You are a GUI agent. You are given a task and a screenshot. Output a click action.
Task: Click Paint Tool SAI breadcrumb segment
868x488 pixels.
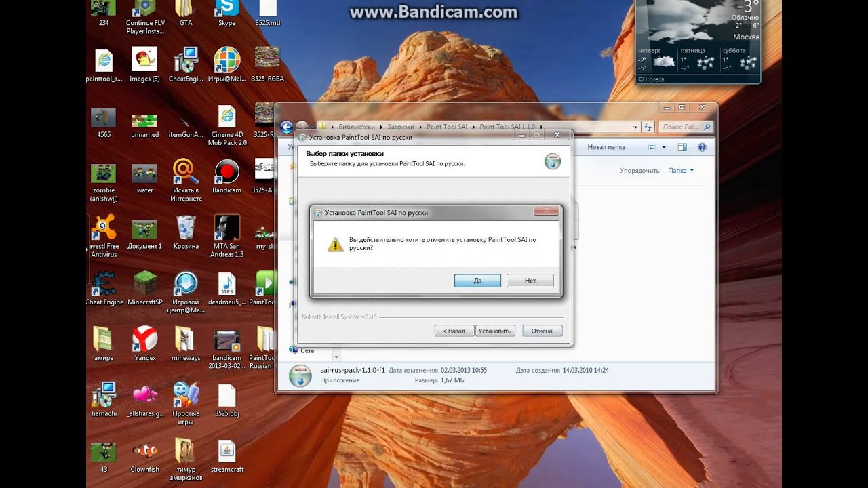tap(447, 127)
